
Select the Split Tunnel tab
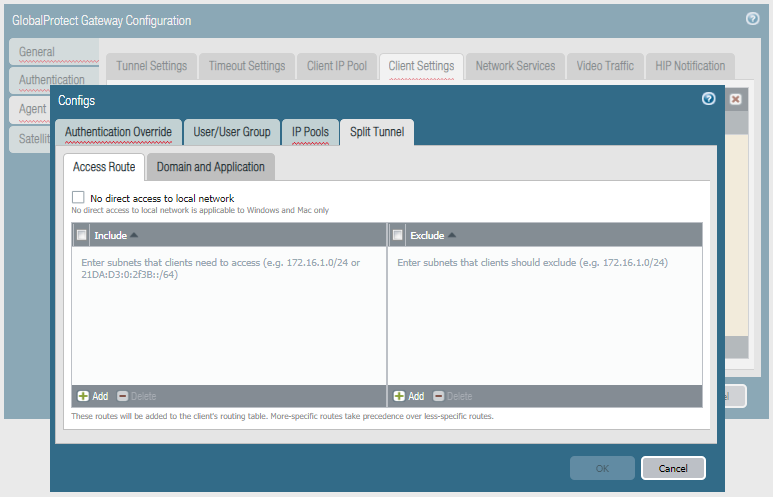[377, 132]
